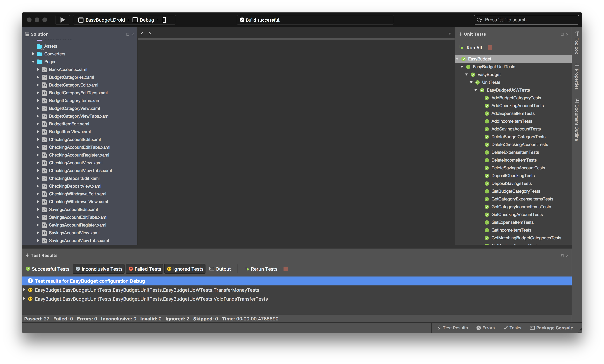Open the Errors bottom pad tab
604x364 pixels.
click(x=486, y=328)
